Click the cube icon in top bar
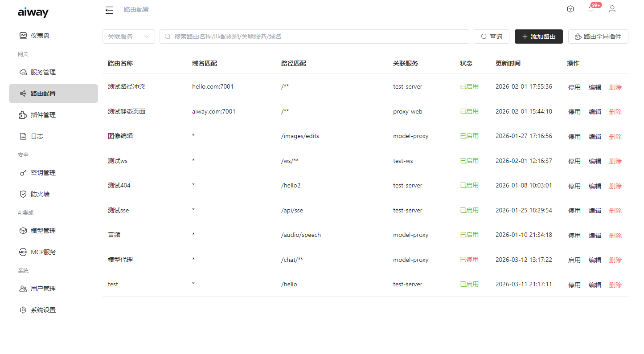 pyautogui.click(x=570, y=9)
